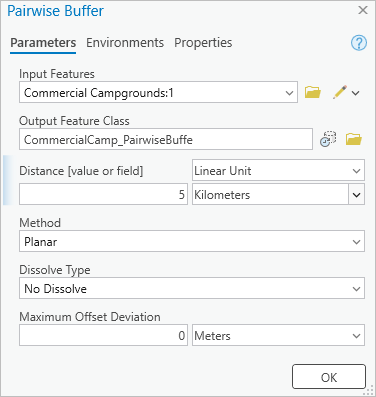376x397 pixels.
Task: Click the Input Features label
Action: 57,74
